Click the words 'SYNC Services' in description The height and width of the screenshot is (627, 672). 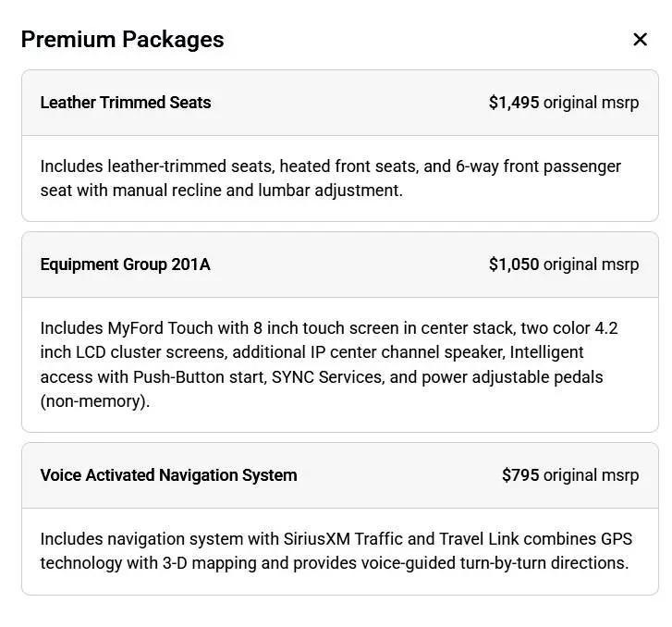point(328,377)
